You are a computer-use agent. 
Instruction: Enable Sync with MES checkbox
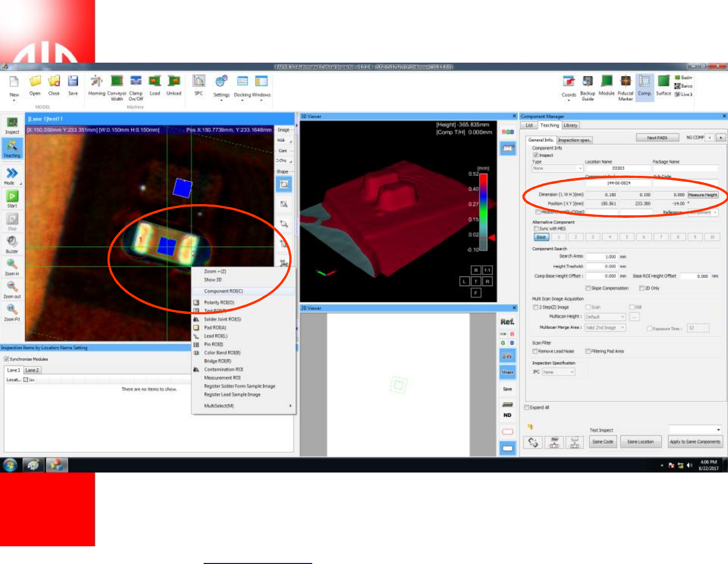[x=537, y=229]
